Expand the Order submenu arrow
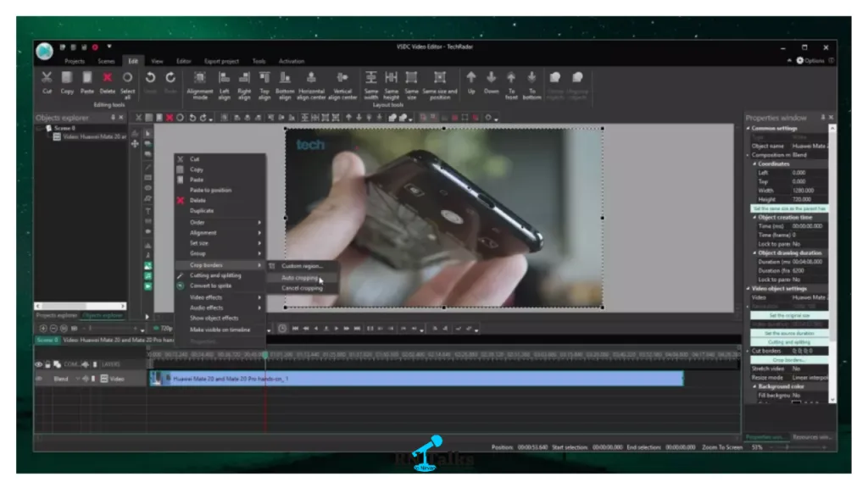 259,223
